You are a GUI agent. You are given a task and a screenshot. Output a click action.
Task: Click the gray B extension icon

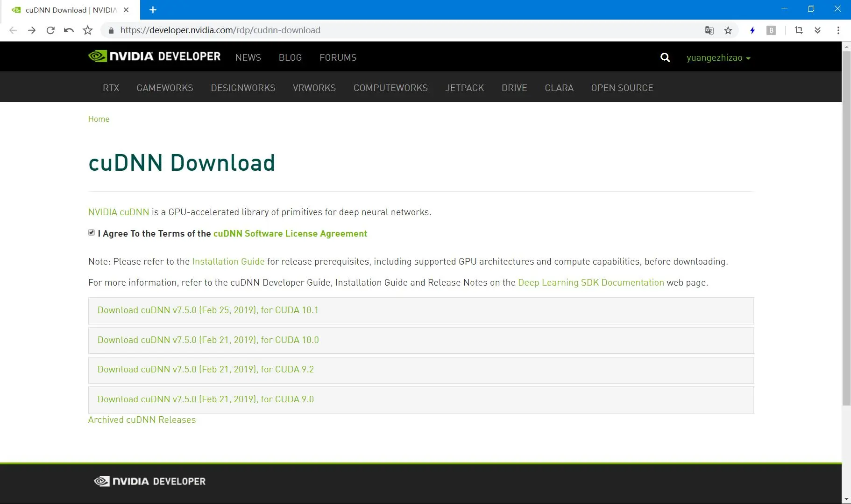click(x=771, y=30)
